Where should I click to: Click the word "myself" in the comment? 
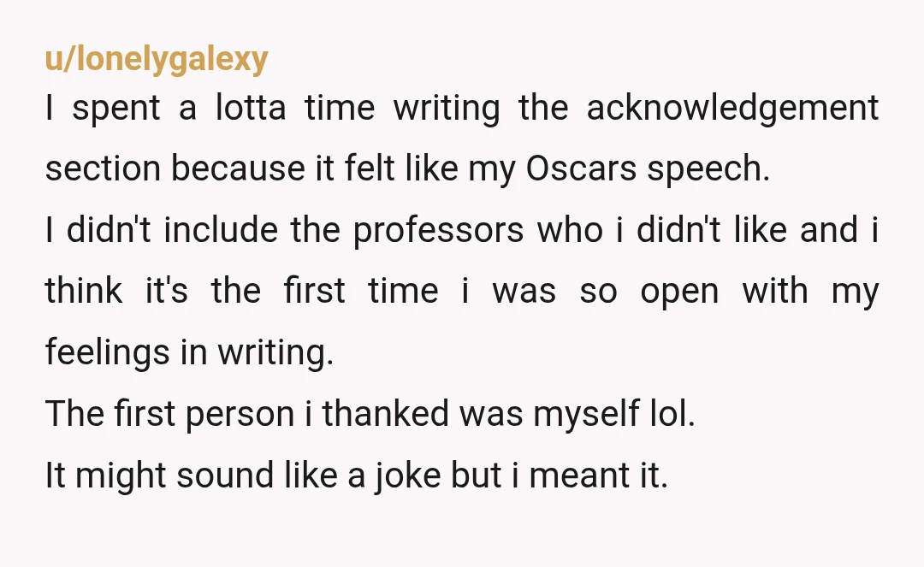pyautogui.click(x=586, y=414)
